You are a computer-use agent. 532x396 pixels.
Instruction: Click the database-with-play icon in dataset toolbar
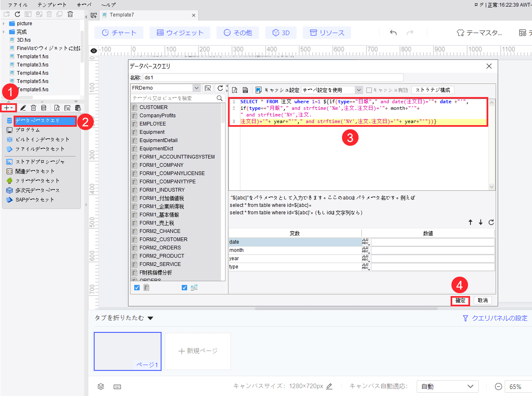78,108
